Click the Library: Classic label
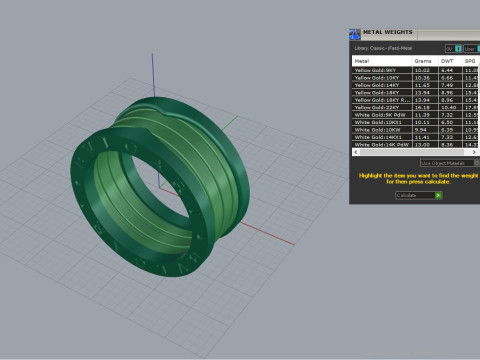Viewport: 480px width, 360px height. tap(383, 48)
